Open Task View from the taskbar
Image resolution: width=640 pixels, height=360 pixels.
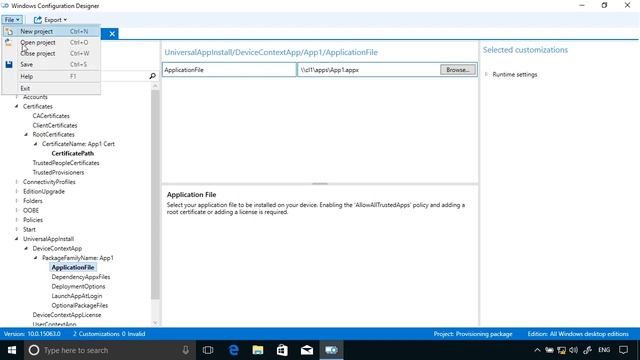tap(208, 350)
